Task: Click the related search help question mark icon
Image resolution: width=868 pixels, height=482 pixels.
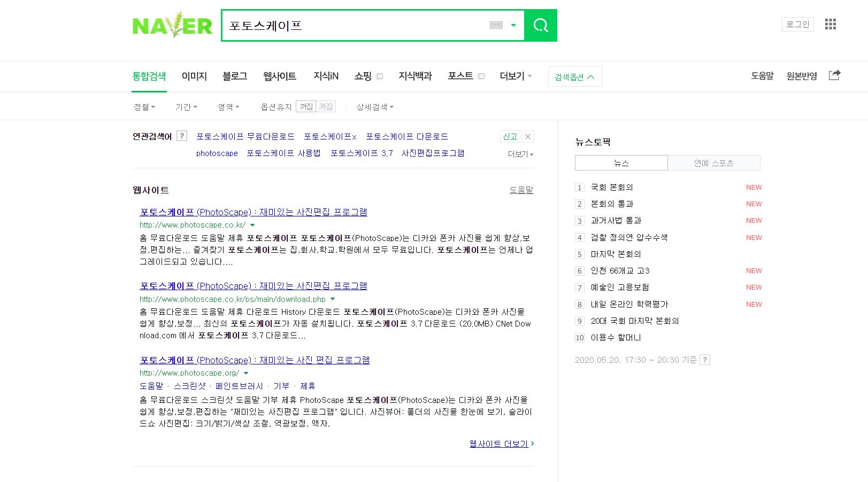Action: 182,136
